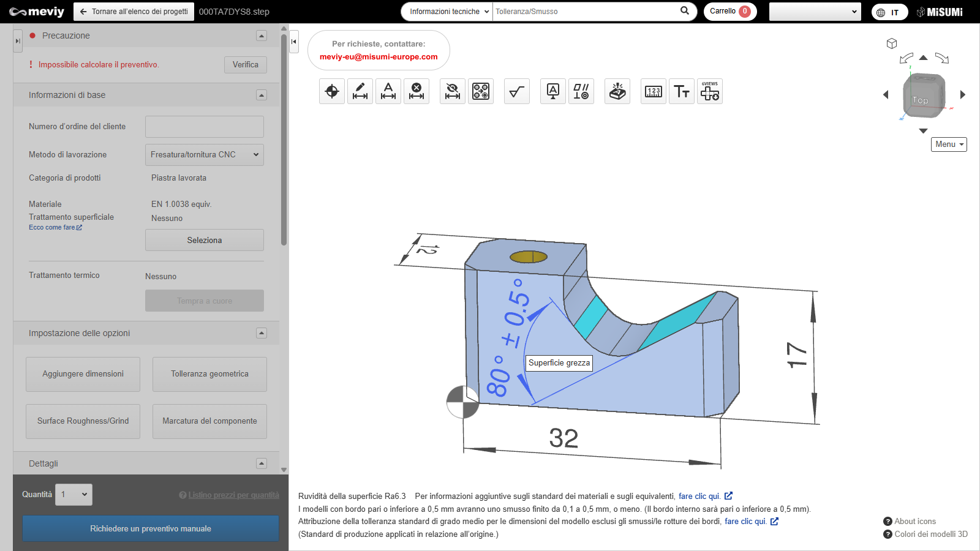Screen dimensions: 980x551
Task: Open the viewer Menu dropdown
Action: pyautogui.click(x=949, y=144)
